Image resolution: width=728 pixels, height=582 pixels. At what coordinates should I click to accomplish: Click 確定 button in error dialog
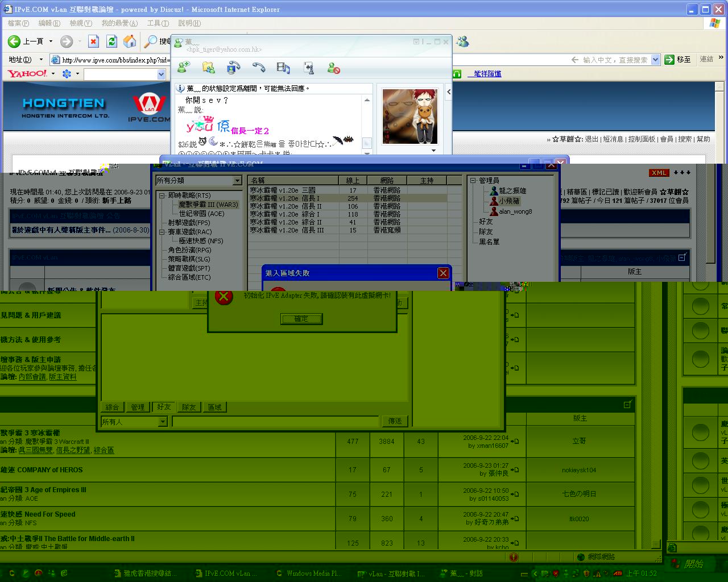301,319
